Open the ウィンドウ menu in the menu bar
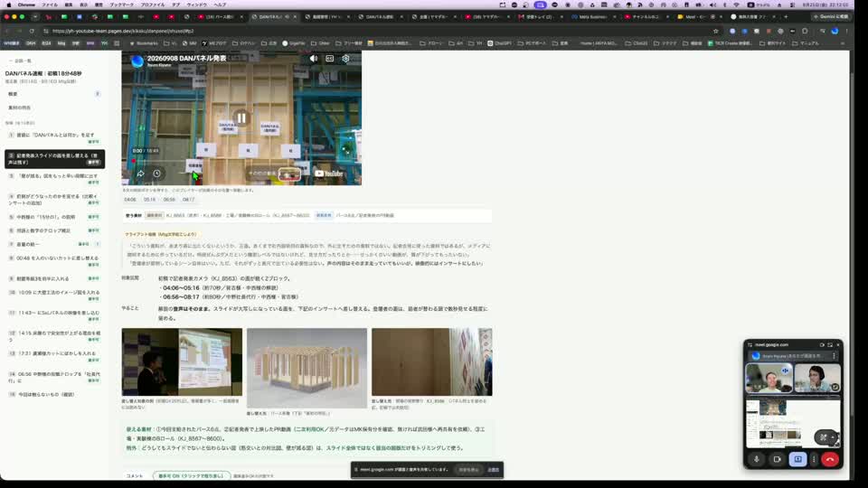The height and width of the screenshot is (488, 868). [196, 5]
